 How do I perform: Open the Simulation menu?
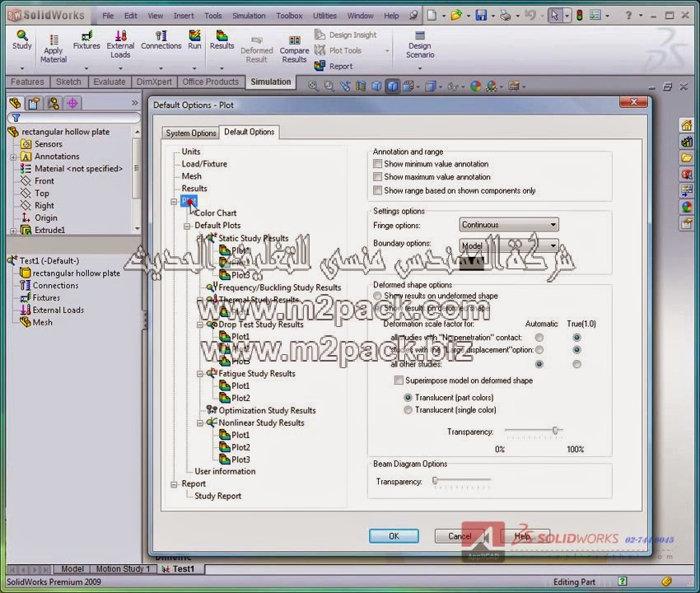[x=249, y=16]
